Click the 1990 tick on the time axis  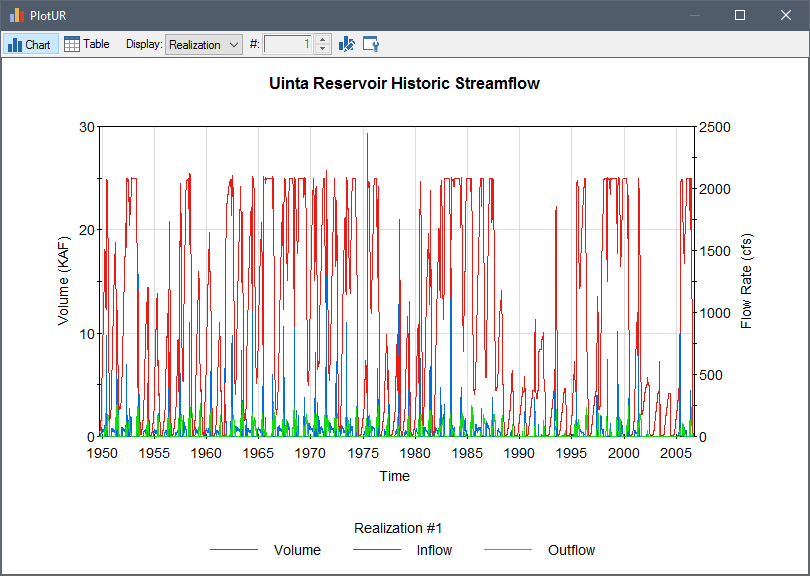[519, 453]
